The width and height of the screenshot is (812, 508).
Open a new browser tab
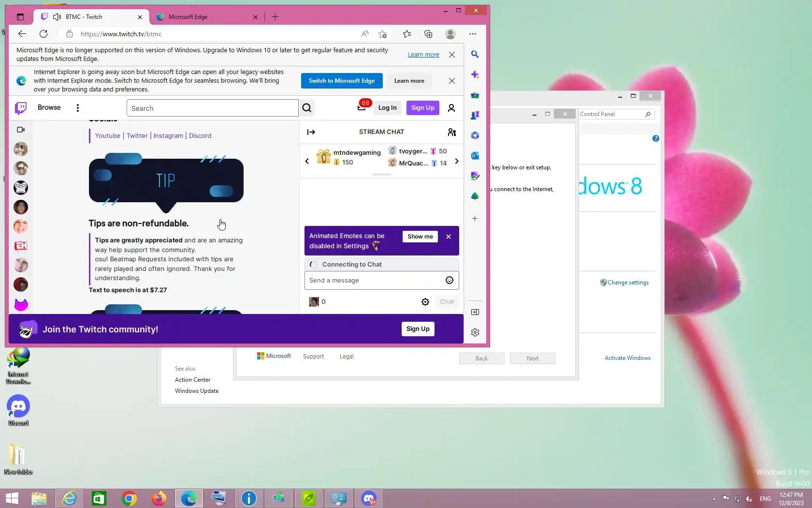[275, 17]
